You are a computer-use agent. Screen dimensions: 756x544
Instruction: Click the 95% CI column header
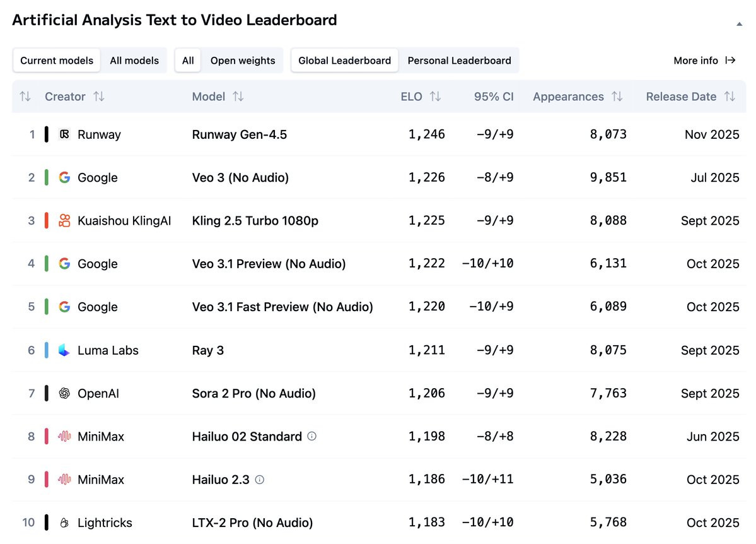click(x=494, y=97)
